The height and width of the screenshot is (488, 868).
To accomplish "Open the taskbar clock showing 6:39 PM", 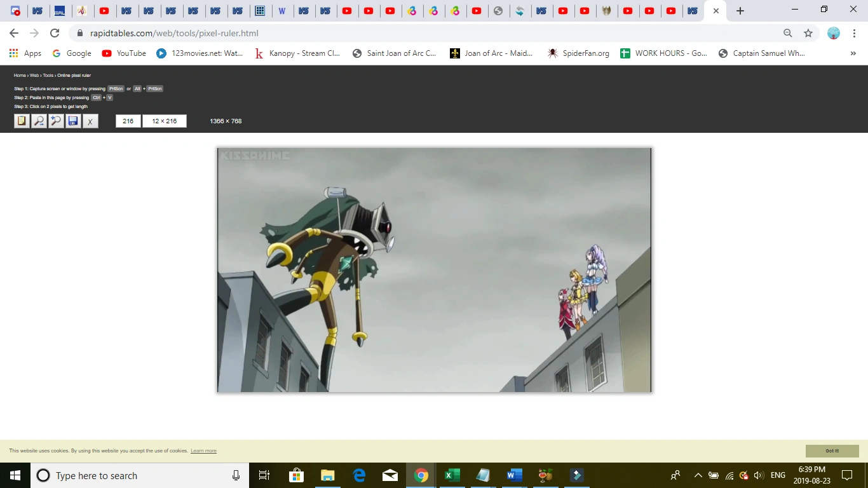I will click(x=811, y=475).
